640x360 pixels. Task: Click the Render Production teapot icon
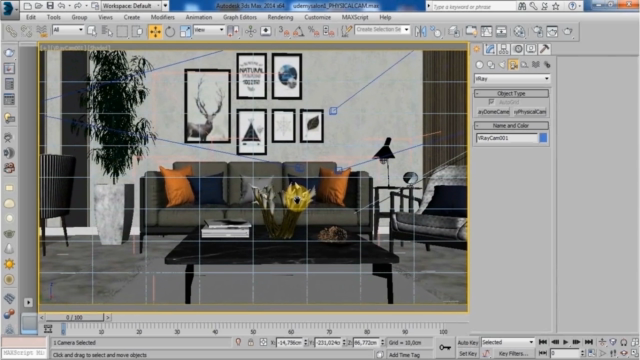click(x=568, y=31)
